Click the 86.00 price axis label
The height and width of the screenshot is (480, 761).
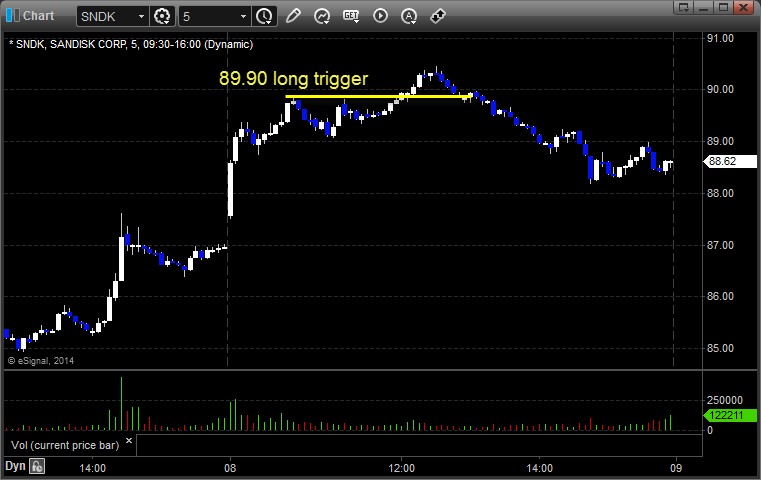click(x=720, y=296)
